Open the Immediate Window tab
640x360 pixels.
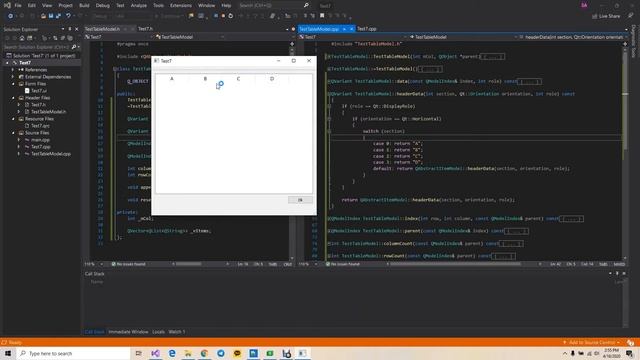(x=128, y=332)
